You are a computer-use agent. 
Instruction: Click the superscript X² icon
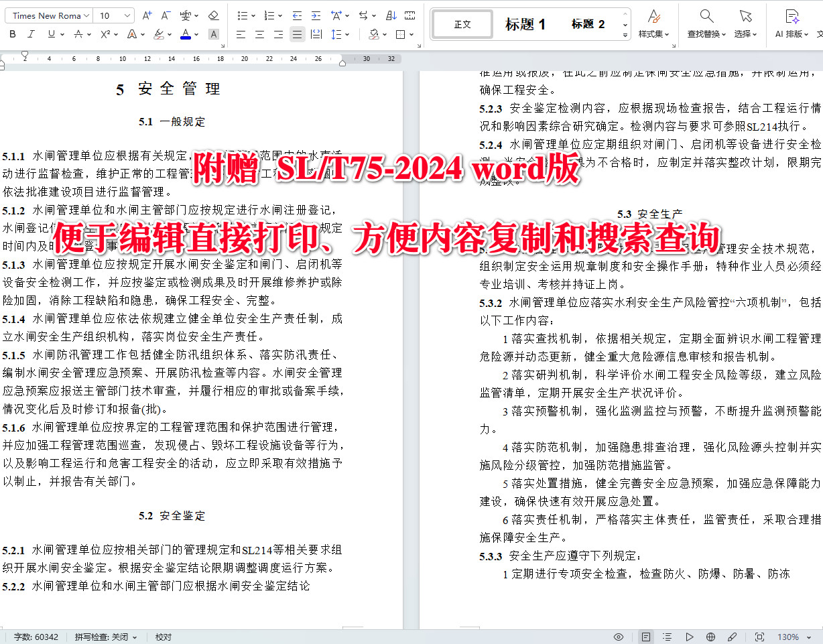(107, 34)
